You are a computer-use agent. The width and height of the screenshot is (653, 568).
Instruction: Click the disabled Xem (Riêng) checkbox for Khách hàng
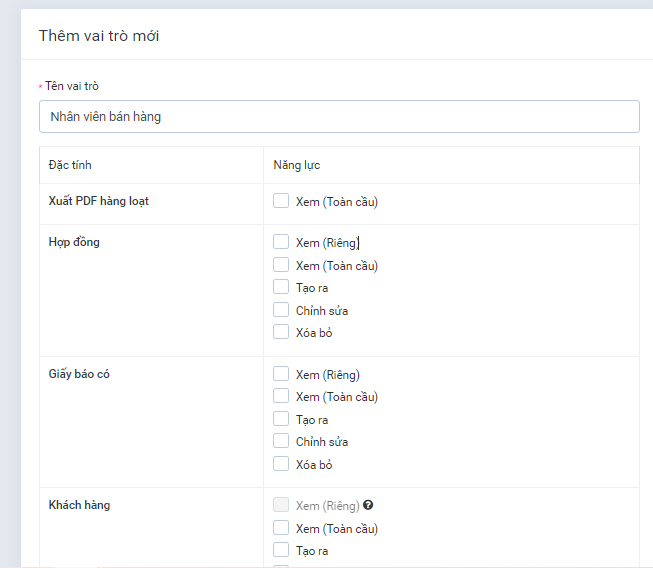pyautogui.click(x=281, y=506)
